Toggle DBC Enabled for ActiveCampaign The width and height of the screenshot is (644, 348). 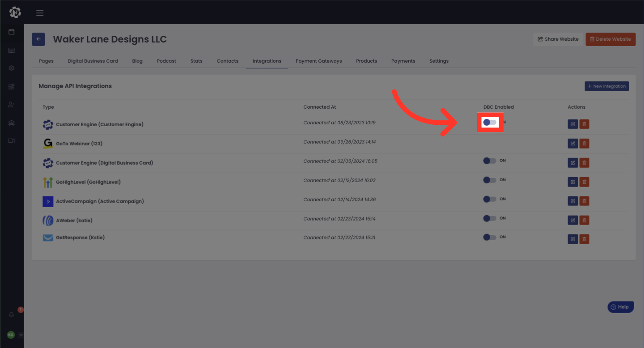(490, 199)
